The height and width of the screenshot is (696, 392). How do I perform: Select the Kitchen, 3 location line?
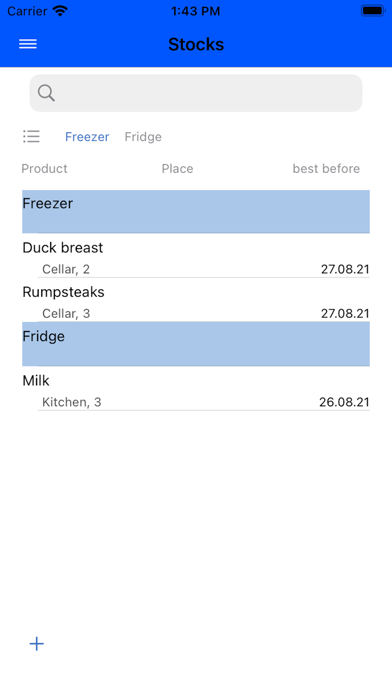[x=71, y=402]
